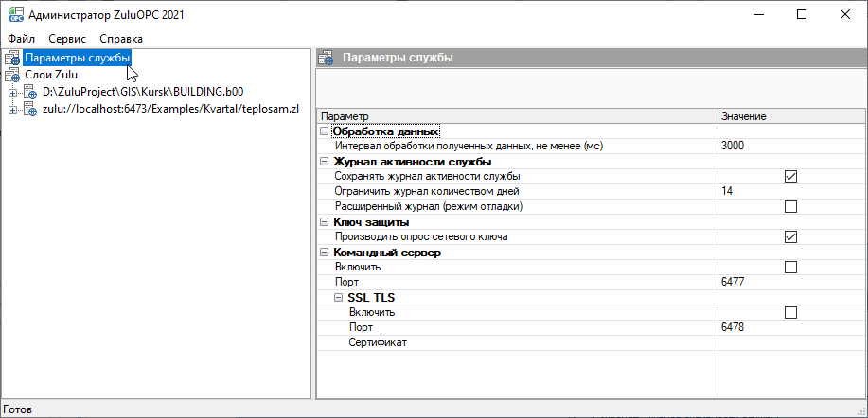Click the Параметры службы tree node icon

12,58
